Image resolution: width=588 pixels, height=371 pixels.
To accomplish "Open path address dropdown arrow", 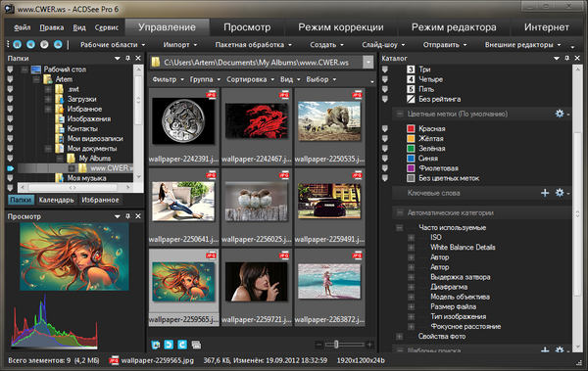I will tap(368, 63).
